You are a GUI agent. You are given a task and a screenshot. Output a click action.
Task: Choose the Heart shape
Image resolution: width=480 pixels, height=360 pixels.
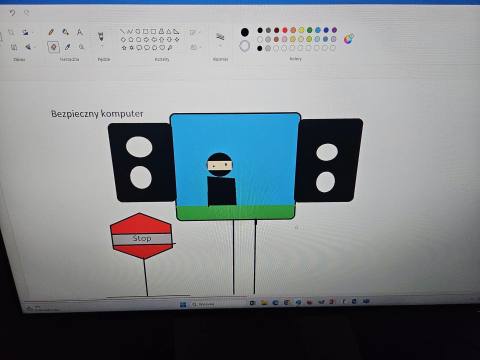coord(162,48)
